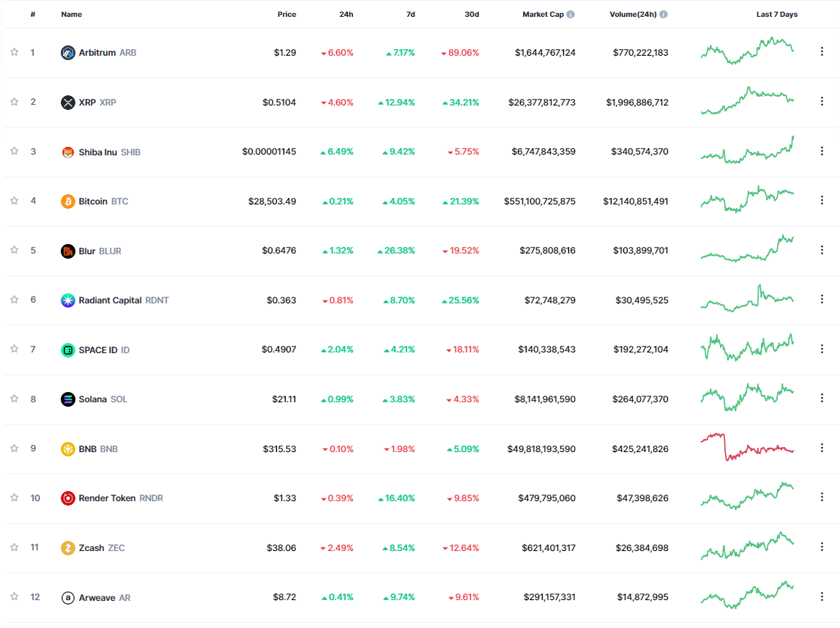Image resolution: width=840 pixels, height=628 pixels.
Task: Click the Arbitrum coin logo icon
Action: tap(68, 53)
